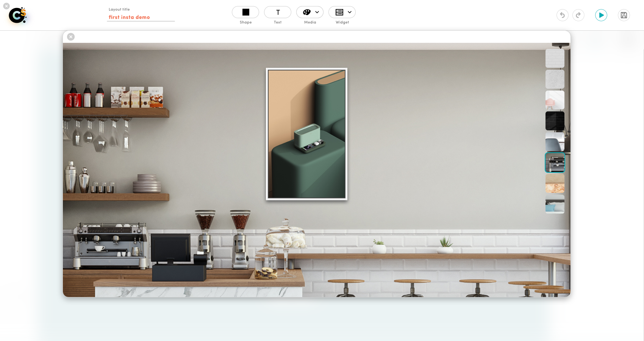Close the editor via top-left X

(6, 6)
